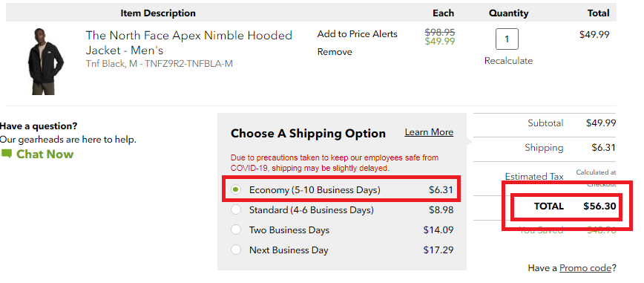Click the Quantity column header
This screenshot has height=283, width=644.
[x=508, y=13]
